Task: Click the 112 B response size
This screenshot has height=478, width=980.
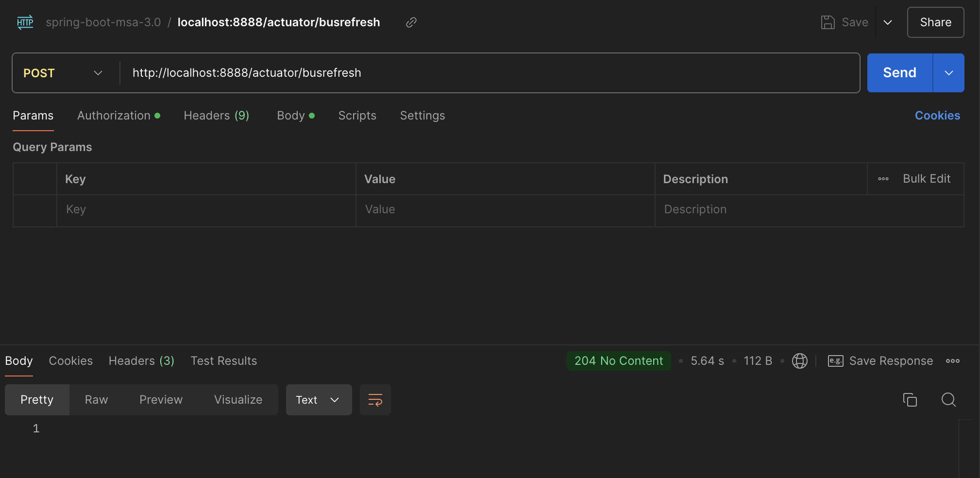Action: pyautogui.click(x=758, y=361)
